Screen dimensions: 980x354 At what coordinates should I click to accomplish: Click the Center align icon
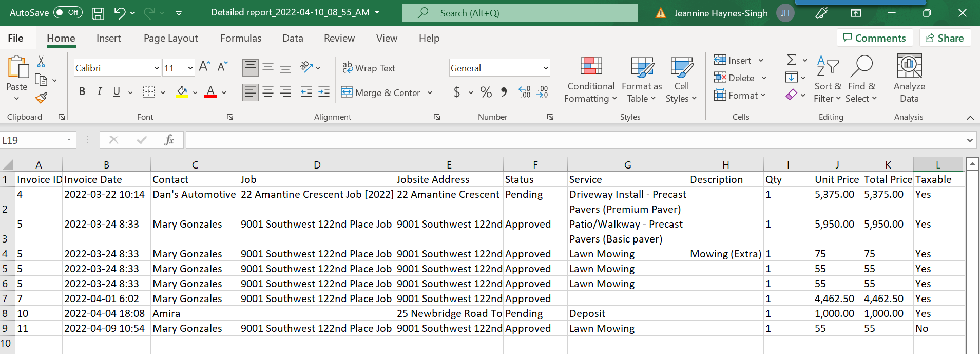(x=268, y=92)
